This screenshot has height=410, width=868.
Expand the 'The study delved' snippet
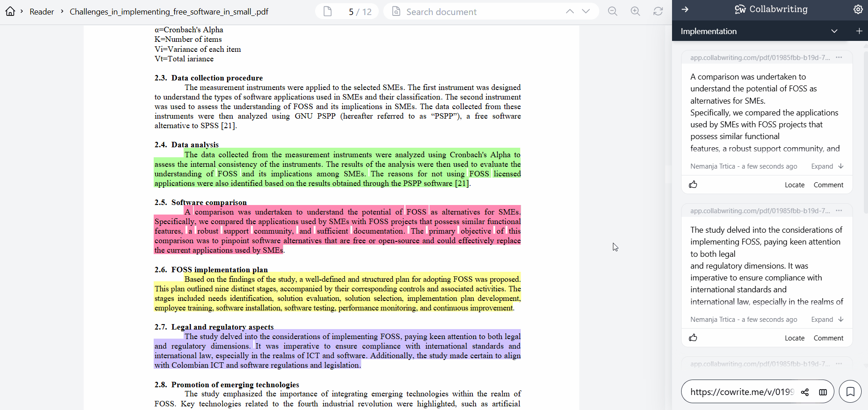coord(827,320)
